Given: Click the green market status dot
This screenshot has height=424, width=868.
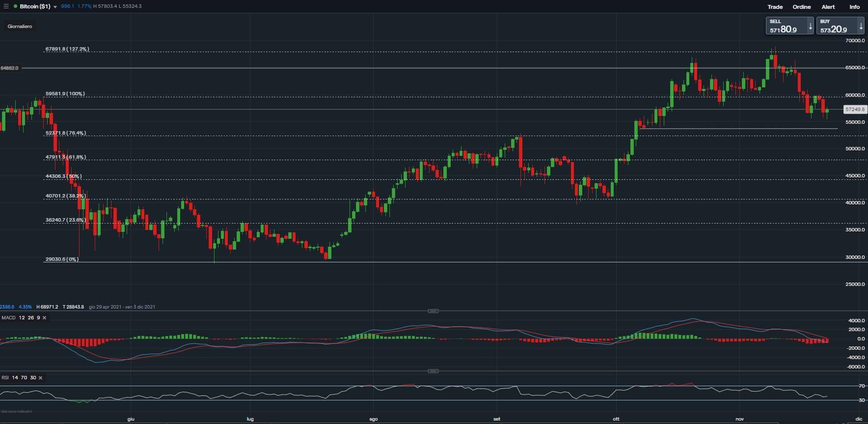Looking at the screenshot, I should click(x=15, y=6).
